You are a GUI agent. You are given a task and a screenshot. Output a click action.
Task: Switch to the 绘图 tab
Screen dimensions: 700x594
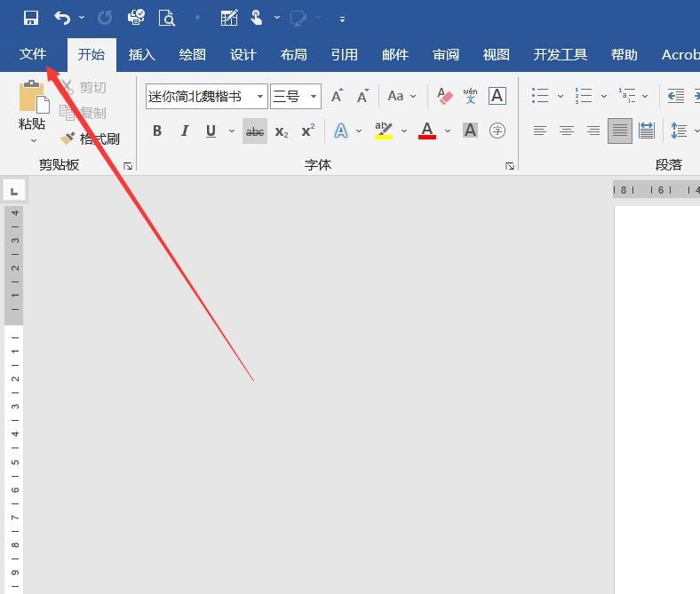tap(193, 55)
